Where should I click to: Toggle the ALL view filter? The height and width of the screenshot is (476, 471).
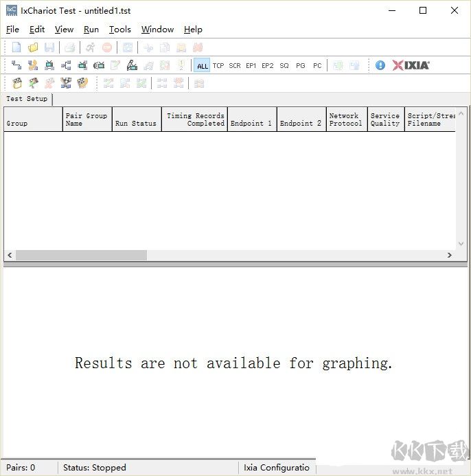(202, 66)
